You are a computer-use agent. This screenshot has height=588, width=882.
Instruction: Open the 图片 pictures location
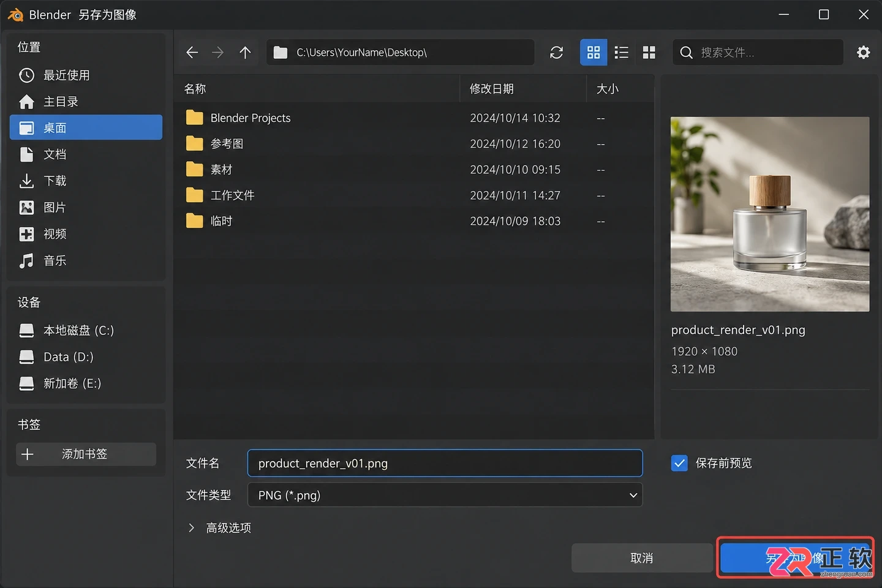pos(86,208)
